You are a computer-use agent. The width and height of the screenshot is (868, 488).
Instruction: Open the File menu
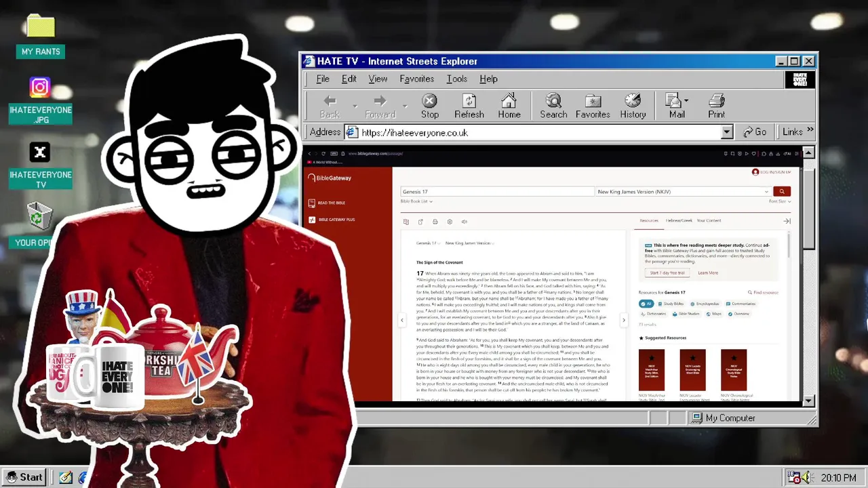coord(323,79)
